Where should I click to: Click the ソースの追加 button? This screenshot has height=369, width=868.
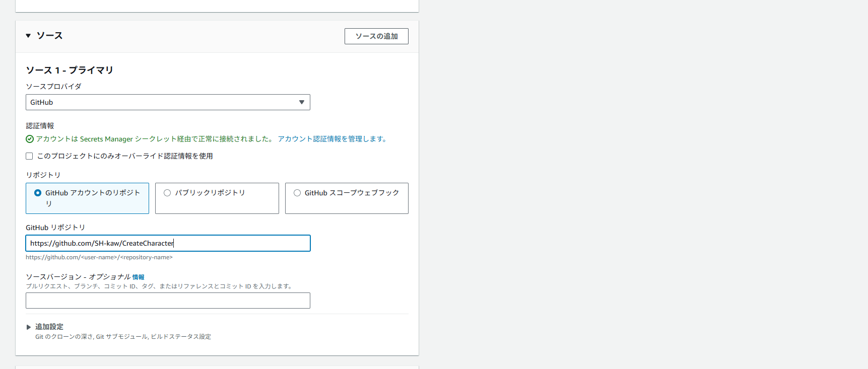tap(376, 36)
